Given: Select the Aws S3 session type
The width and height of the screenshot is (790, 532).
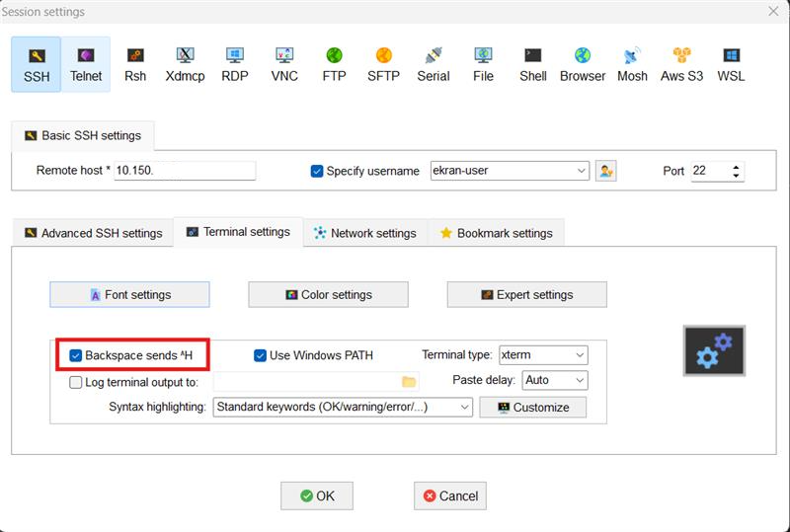Looking at the screenshot, I should coord(681,64).
